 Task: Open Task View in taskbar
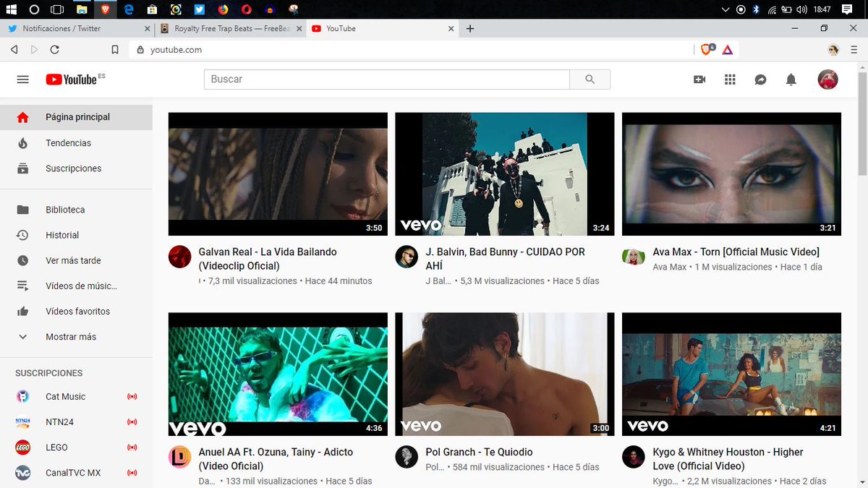point(57,9)
